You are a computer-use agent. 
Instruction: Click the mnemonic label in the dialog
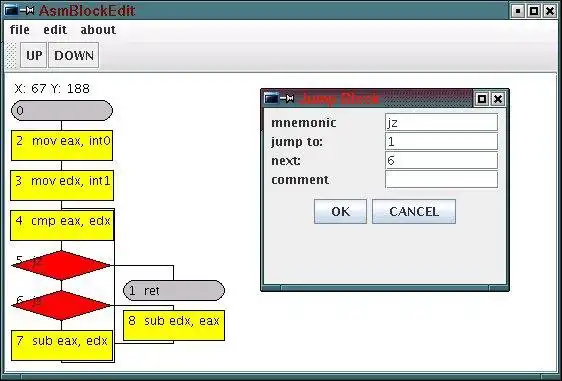click(304, 123)
